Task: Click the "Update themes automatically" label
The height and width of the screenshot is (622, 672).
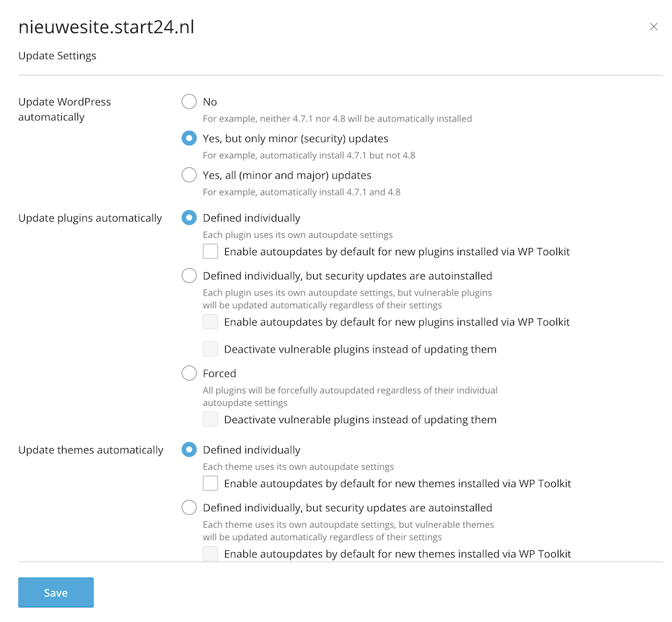Action: pos(91,449)
